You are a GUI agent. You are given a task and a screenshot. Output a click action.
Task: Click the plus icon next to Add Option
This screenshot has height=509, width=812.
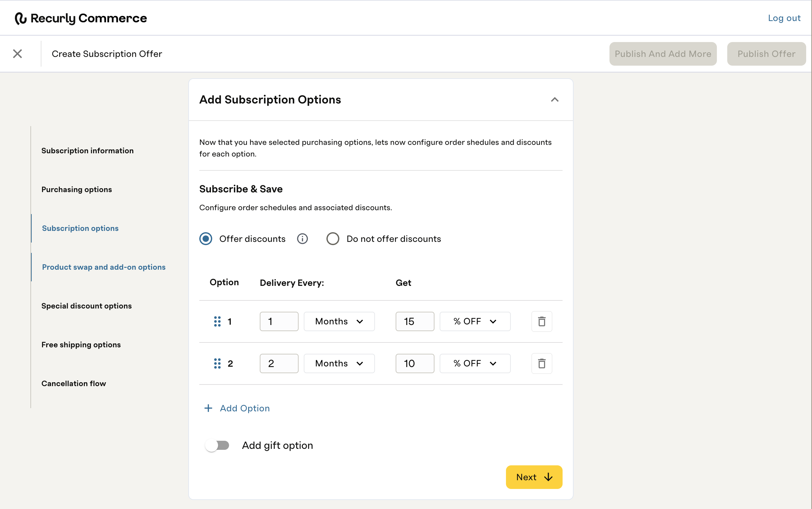[x=208, y=408]
